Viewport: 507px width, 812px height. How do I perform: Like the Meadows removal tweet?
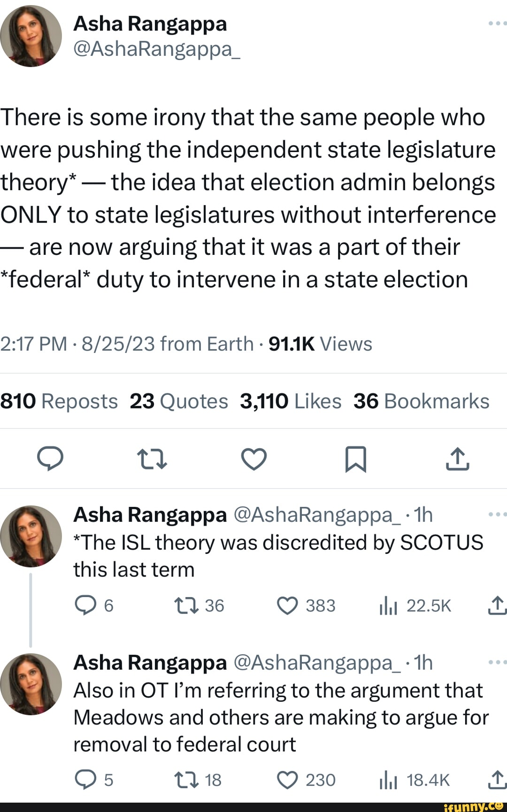287,780
